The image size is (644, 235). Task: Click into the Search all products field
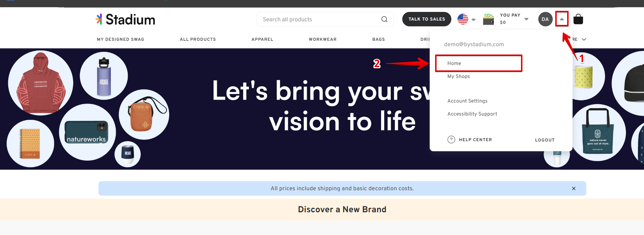[x=319, y=19]
